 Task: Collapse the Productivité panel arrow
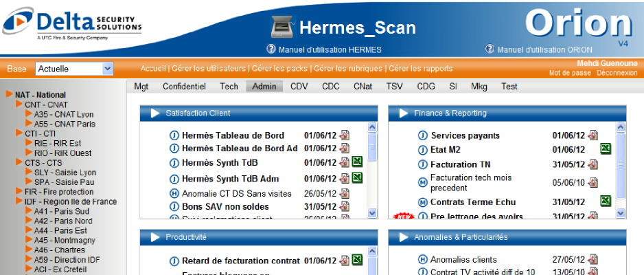point(155,237)
